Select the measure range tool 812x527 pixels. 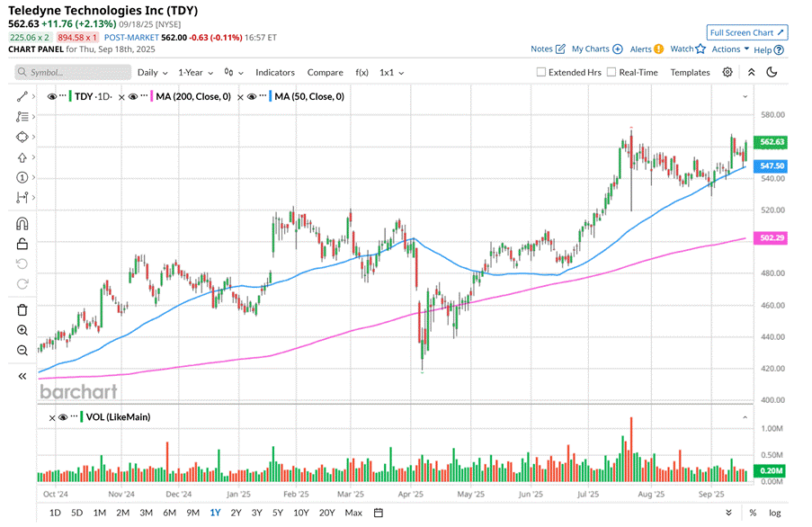pyautogui.click(x=22, y=197)
